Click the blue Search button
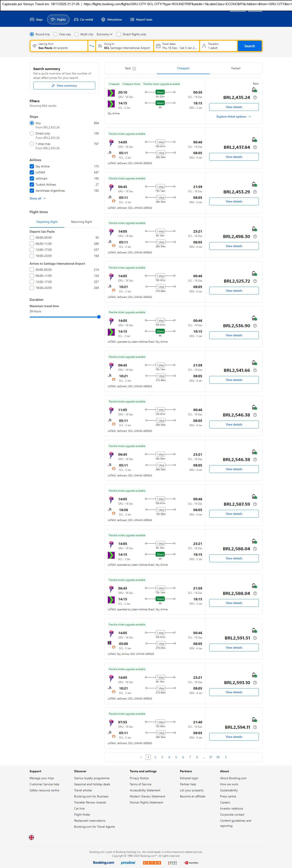This screenshot has height=868, width=292. [249, 46]
